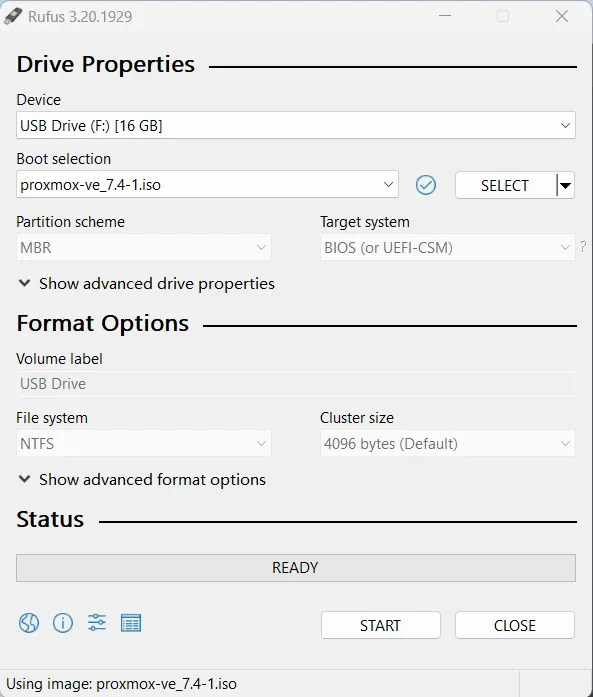This screenshot has height=697, width=593.
Task: Open the language globe icon
Action: click(x=29, y=623)
